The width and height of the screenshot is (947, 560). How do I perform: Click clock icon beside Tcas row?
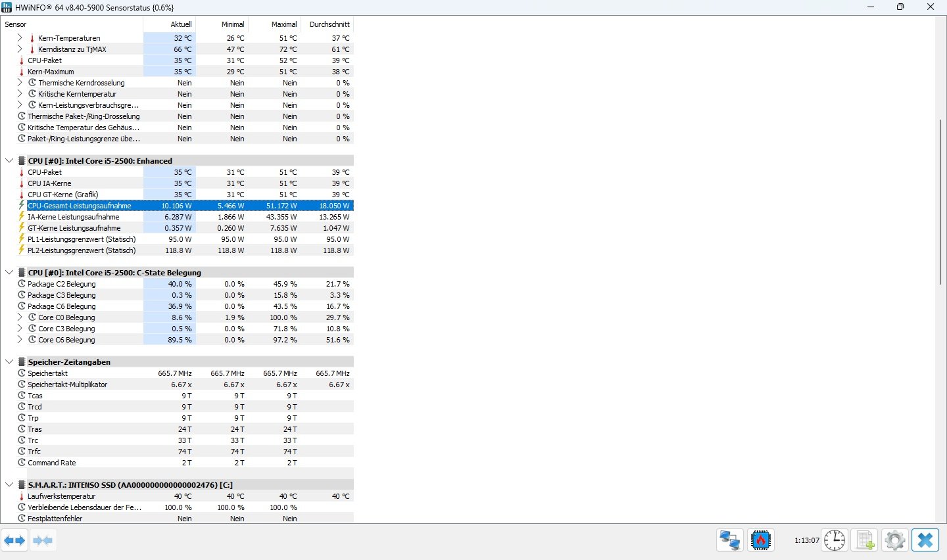click(x=22, y=396)
